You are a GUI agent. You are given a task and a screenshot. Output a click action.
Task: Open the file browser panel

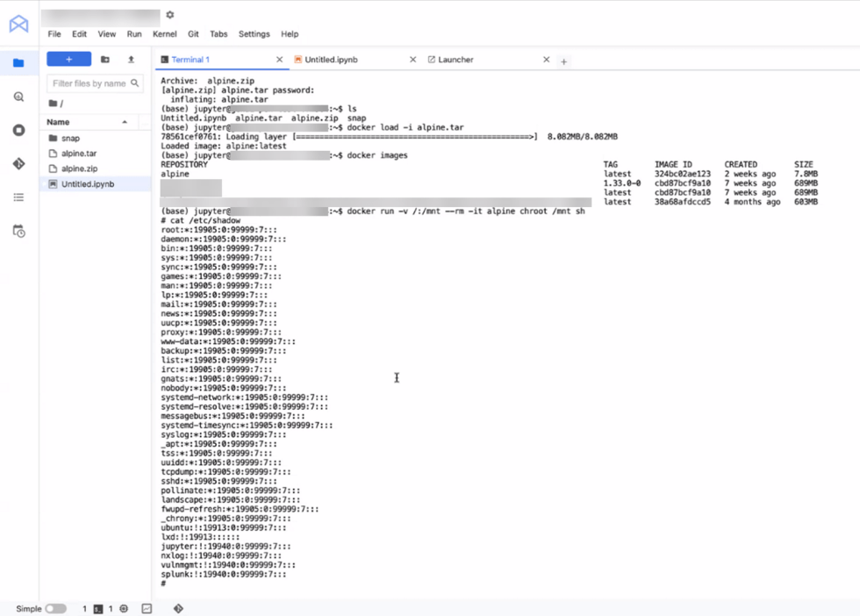pyautogui.click(x=19, y=63)
